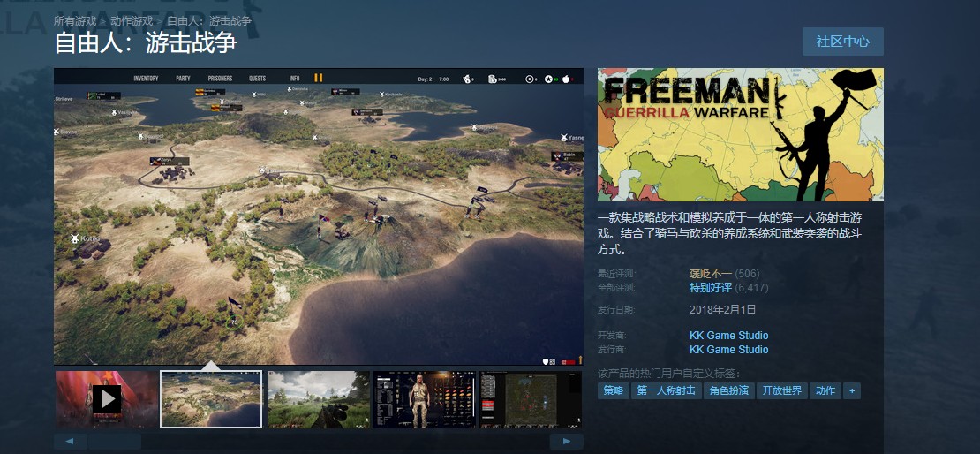Open KK Game Studio developer link
The height and width of the screenshot is (454, 980).
[x=728, y=335]
